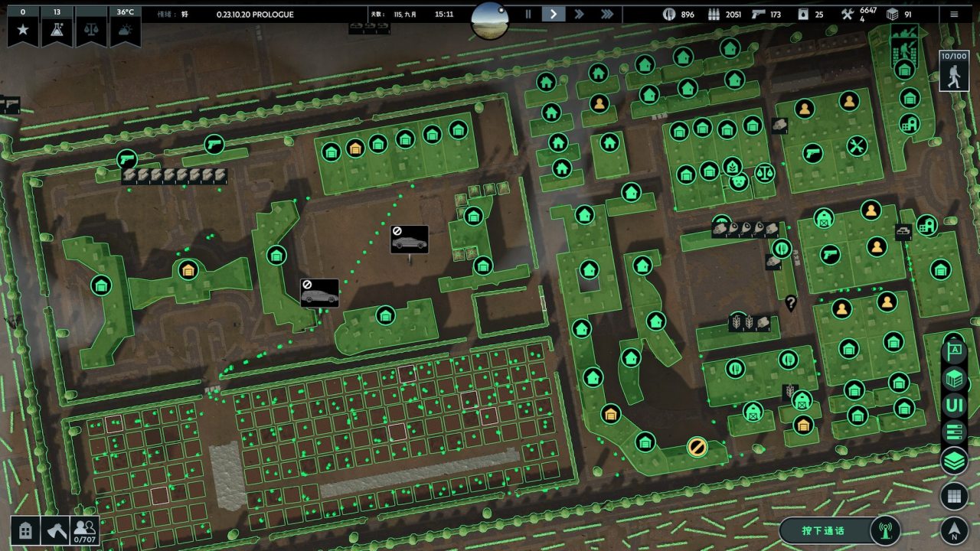The image size is (980, 551).
Task: Reset map orientation with north compass
Action: 954,530
